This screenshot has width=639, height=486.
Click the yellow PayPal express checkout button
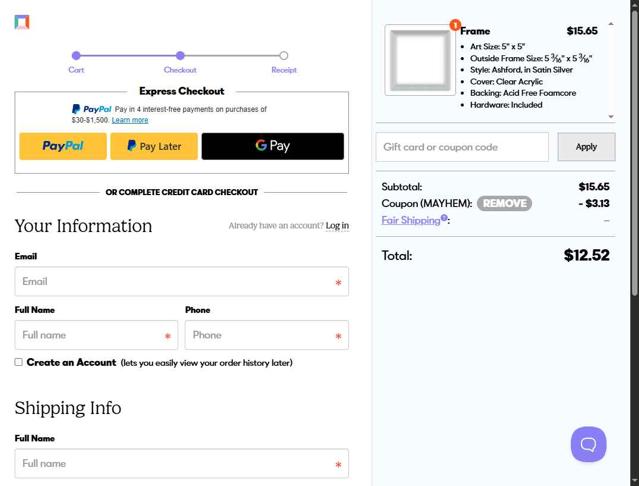click(63, 146)
